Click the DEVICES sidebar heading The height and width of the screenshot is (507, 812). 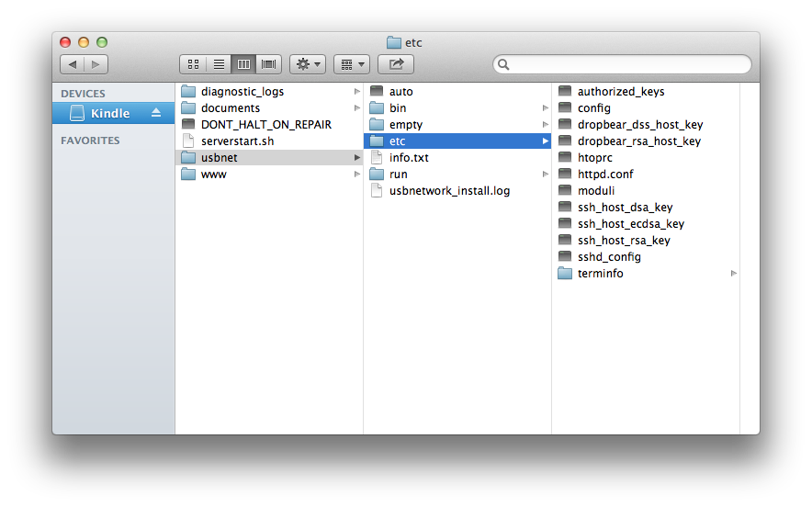tap(83, 94)
